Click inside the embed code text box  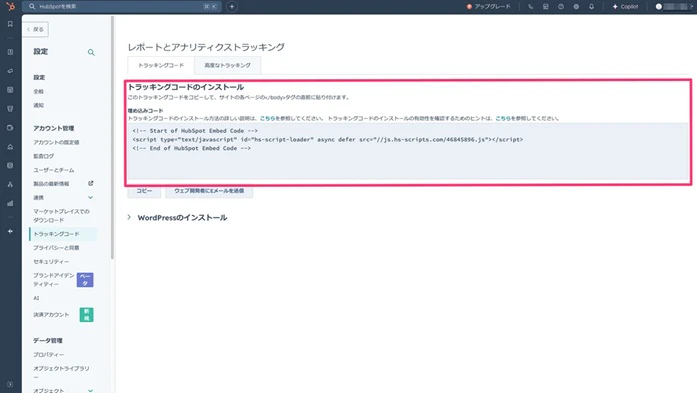[408, 151]
